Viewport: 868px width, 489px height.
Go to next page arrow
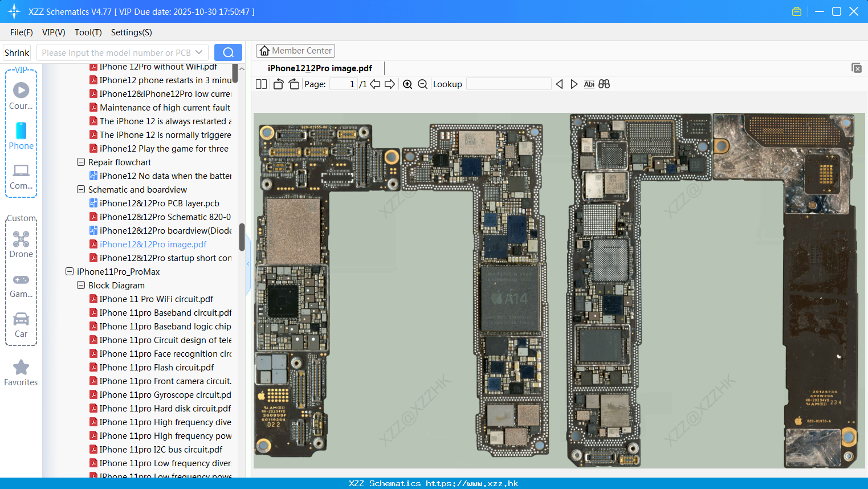point(390,84)
